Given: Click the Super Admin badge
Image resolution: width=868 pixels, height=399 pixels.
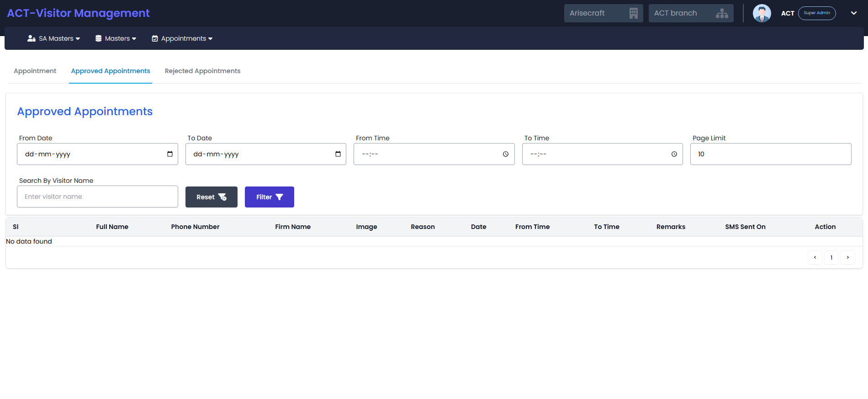Looking at the screenshot, I should [x=817, y=13].
